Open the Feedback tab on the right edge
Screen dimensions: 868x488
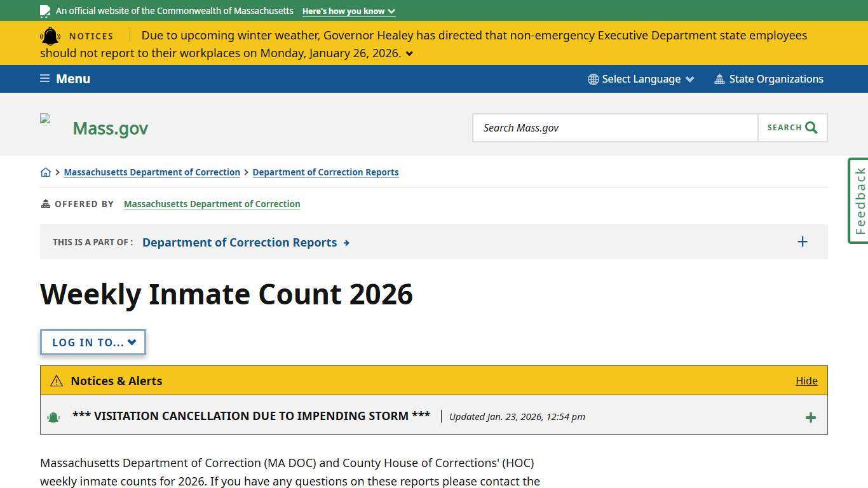click(858, 200)
